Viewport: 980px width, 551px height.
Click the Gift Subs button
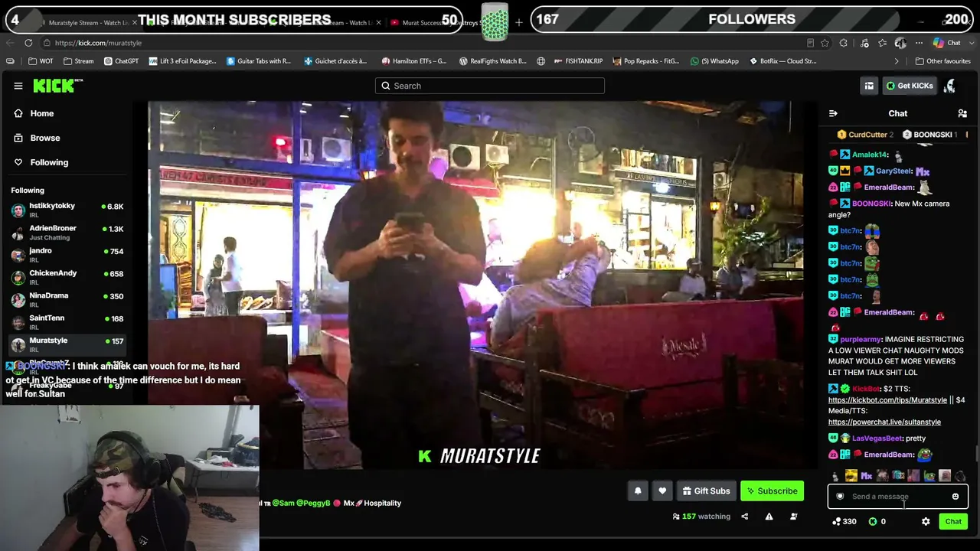706,491
